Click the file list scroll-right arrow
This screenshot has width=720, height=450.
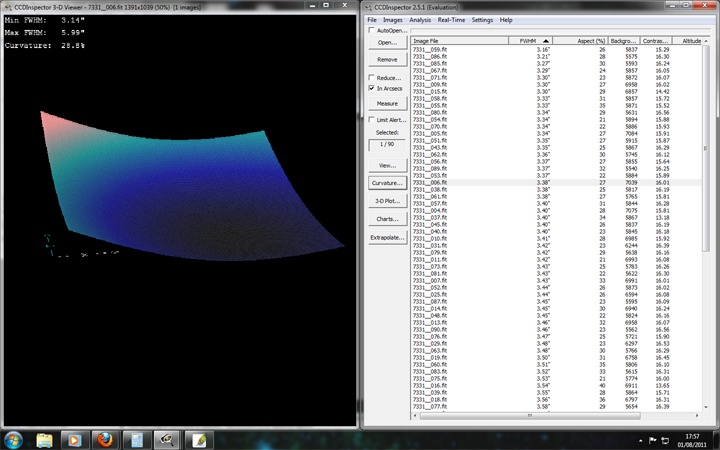click(x=698, y=416)
